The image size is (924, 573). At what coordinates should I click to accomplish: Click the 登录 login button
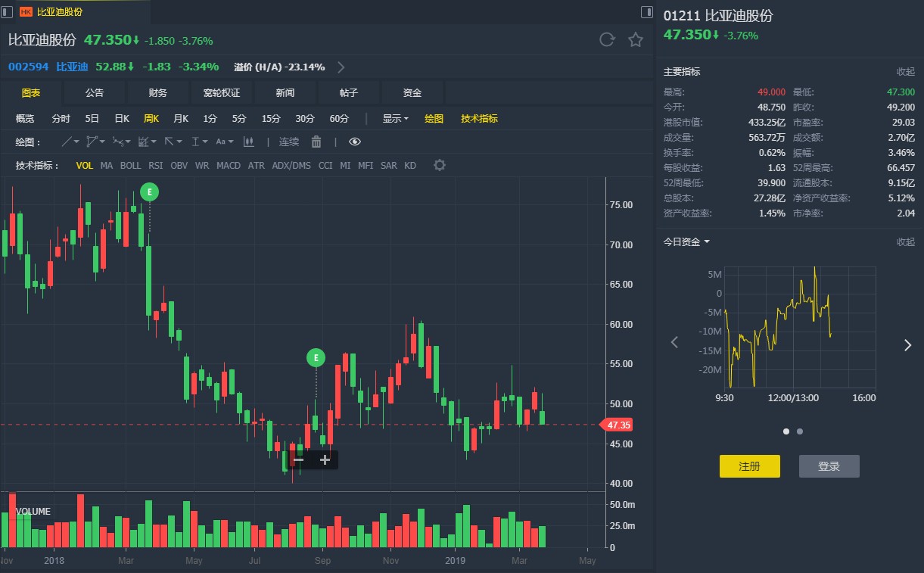coord(829,466)
